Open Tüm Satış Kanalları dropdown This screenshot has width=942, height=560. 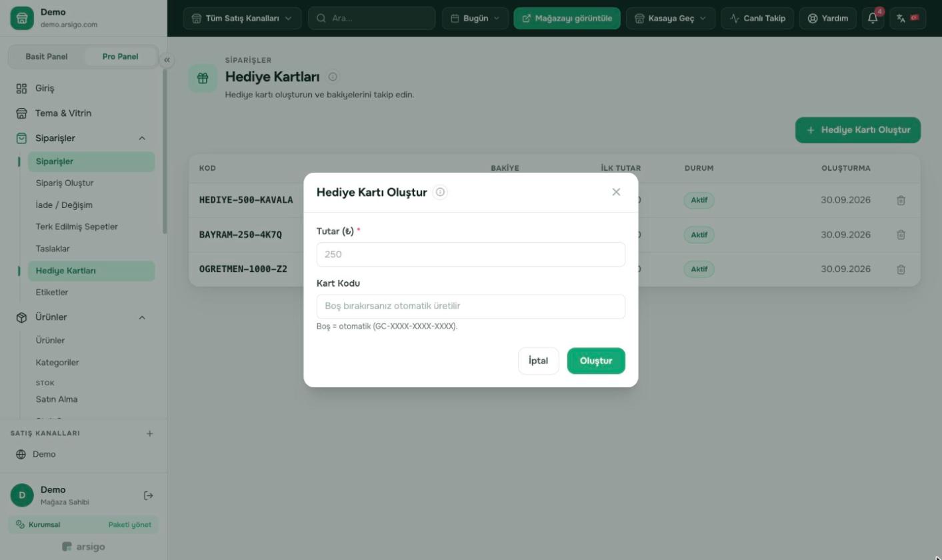242,18
